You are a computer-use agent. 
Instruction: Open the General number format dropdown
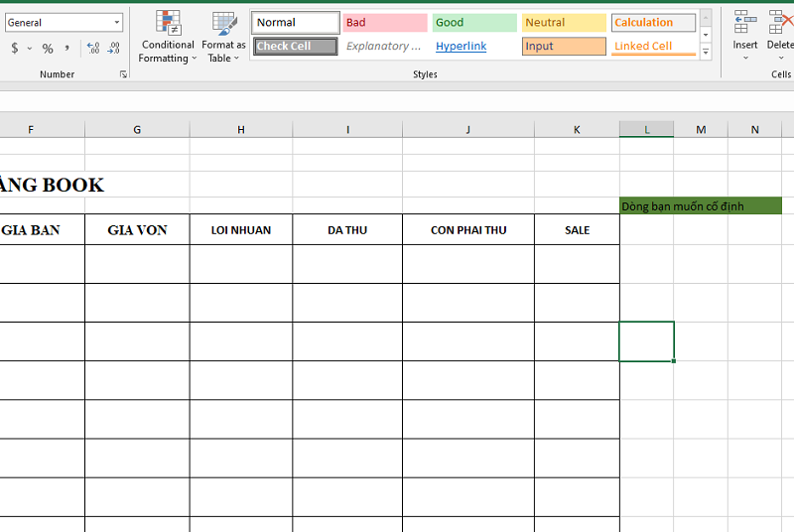[117, 22]
